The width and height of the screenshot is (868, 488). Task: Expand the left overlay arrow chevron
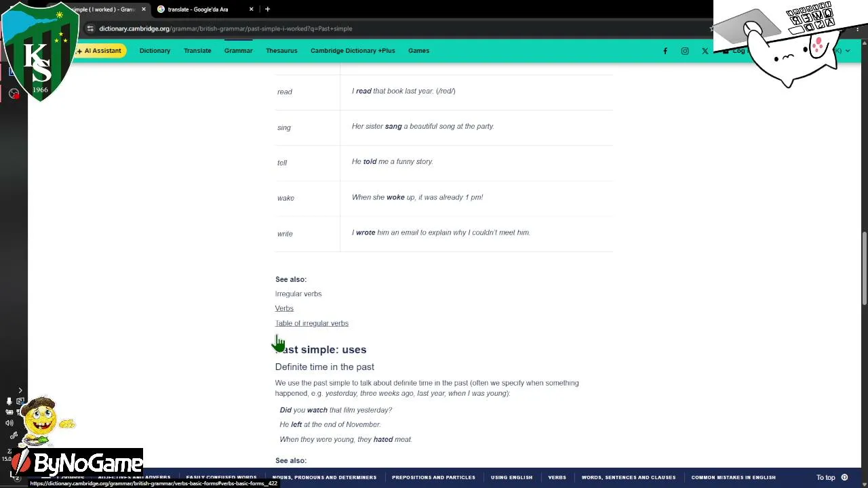pos(20,390)
